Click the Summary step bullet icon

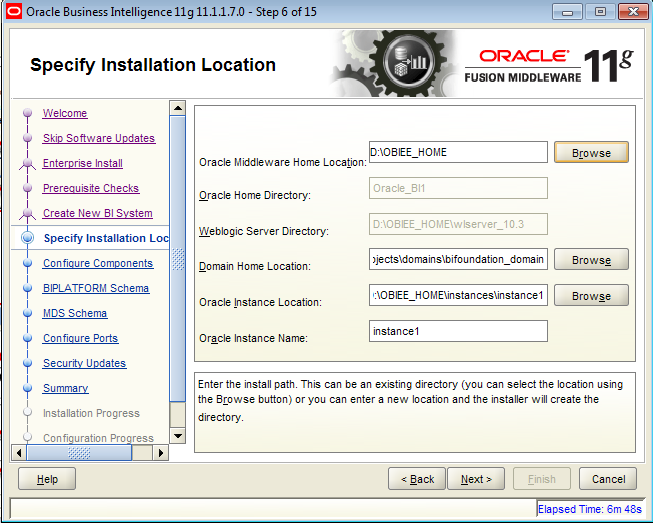(x=28, y=388)
